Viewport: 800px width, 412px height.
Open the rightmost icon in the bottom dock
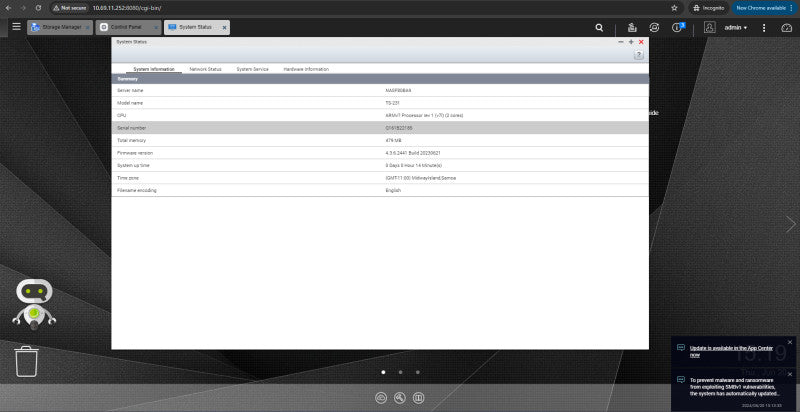coord(418,398)
